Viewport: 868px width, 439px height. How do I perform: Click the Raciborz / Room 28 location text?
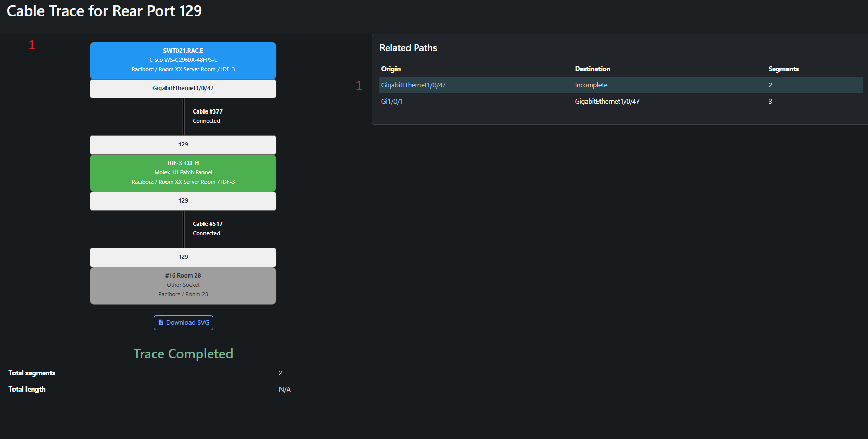point(183,295)
